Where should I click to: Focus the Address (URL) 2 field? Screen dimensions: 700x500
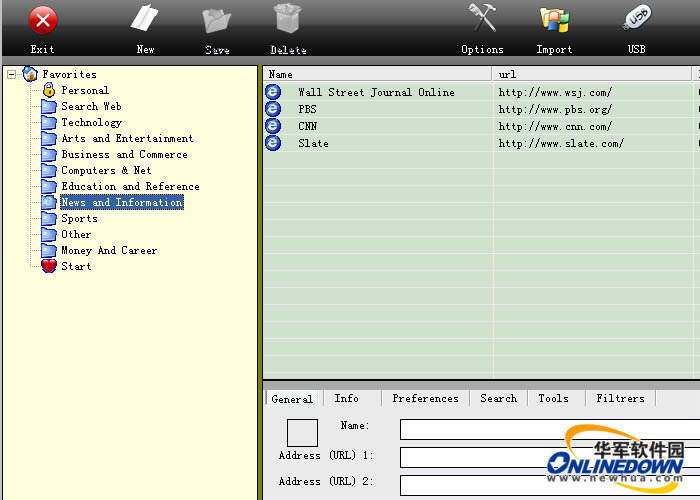click(x=550, y=485)
